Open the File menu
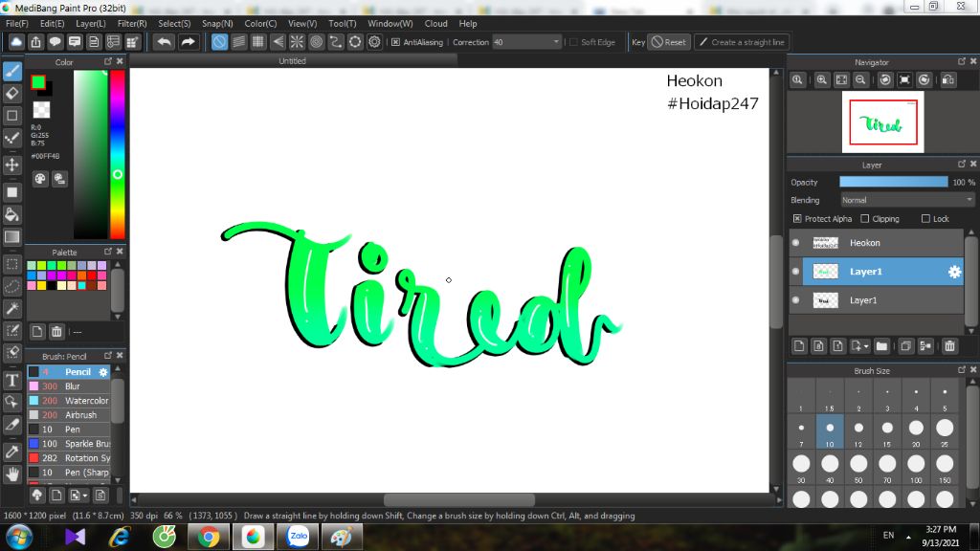 pyautogui.click(x=17, y=24)
